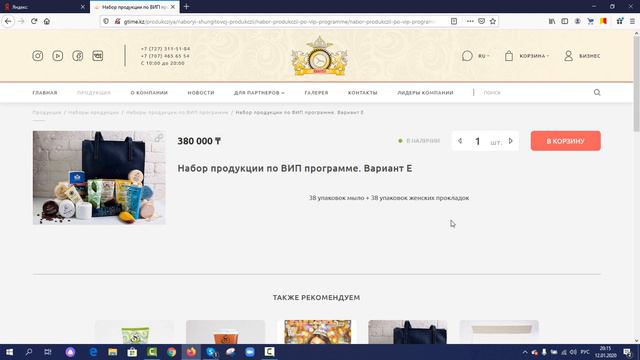640x360 pixels.
Task: Add product with В КОРЗИНУ button
Action: coord(566,141)
